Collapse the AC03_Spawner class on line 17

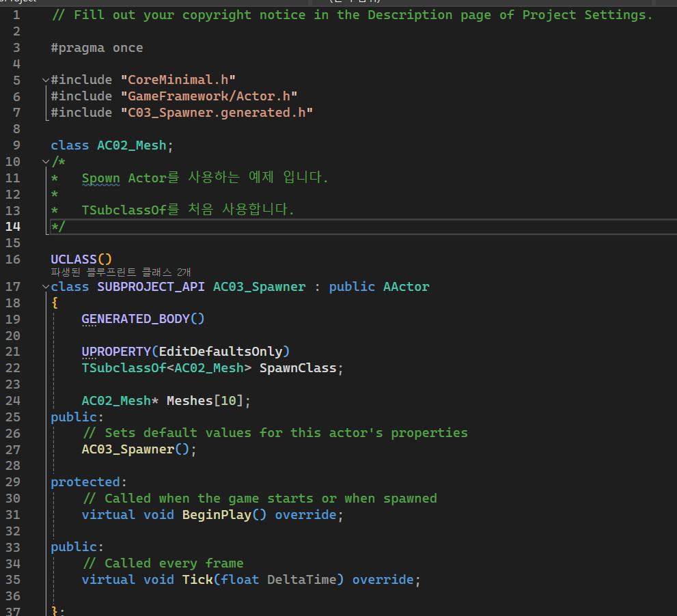pyautogui.click(x=46, y=287)
